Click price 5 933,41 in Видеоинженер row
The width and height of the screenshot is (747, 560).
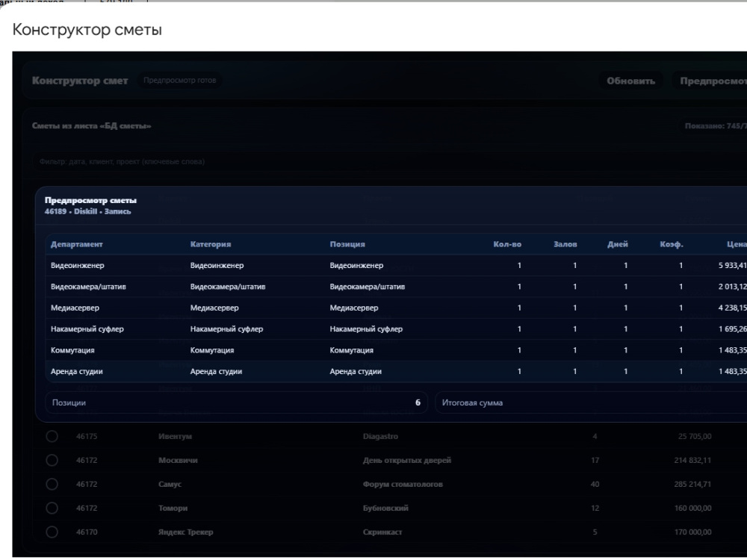coord(733,265)
